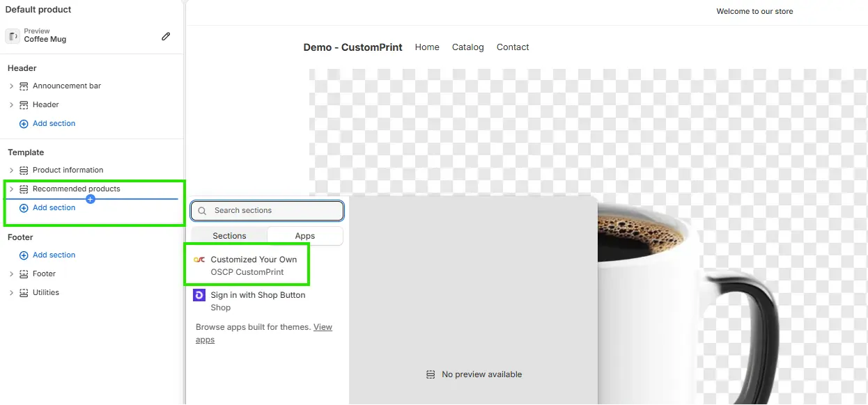Click the Utilities section icon
This screenshot has height=405, width=868.
[24, 293]
